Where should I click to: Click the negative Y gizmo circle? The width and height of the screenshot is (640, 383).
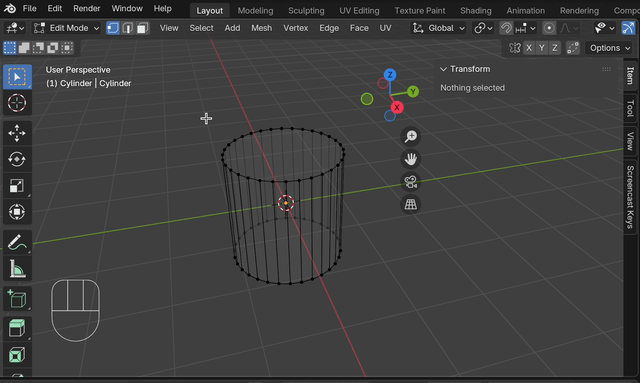click(367, 99)
